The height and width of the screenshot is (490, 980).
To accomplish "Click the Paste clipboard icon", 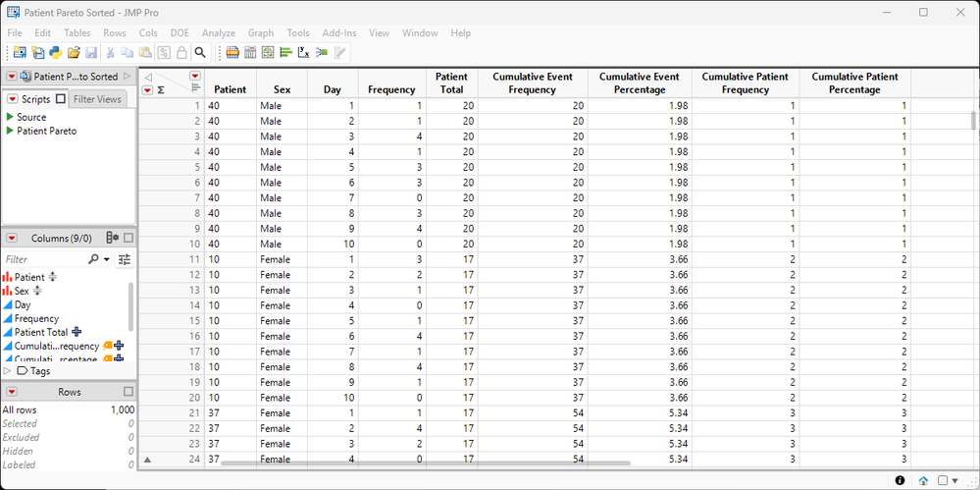I will 145,53.
